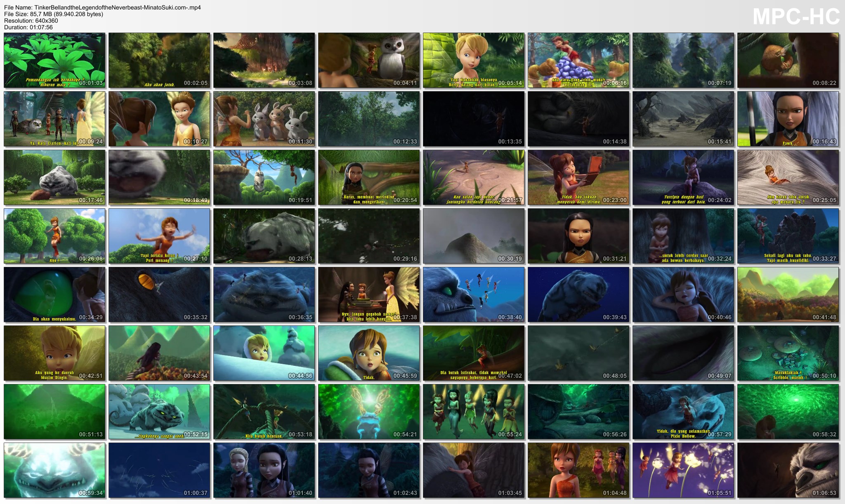
Task: Select the thumbnail at 00:17:46
Action: tap(54, 177)
